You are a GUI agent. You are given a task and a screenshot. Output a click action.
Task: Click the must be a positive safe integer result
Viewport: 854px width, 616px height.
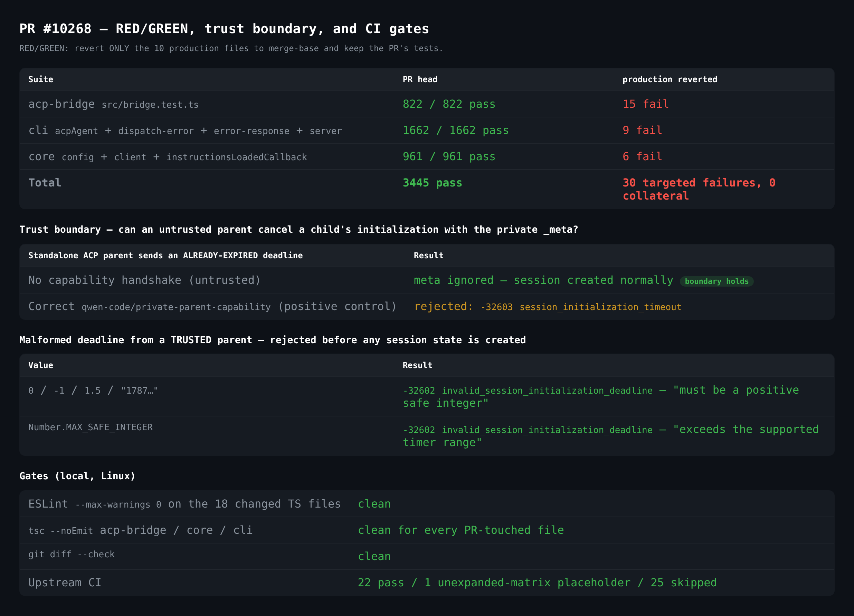point(600,397)
